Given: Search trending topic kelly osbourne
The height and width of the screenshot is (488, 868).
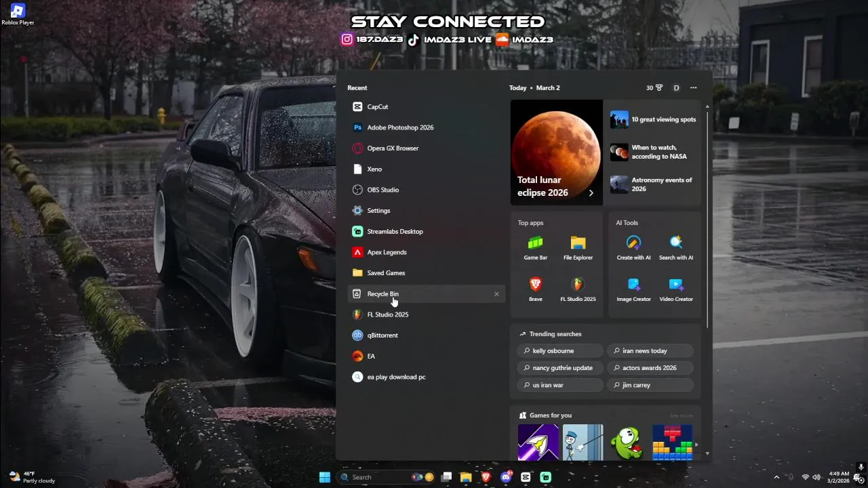Looking at the screenshot, I should (x=560, y=351).
